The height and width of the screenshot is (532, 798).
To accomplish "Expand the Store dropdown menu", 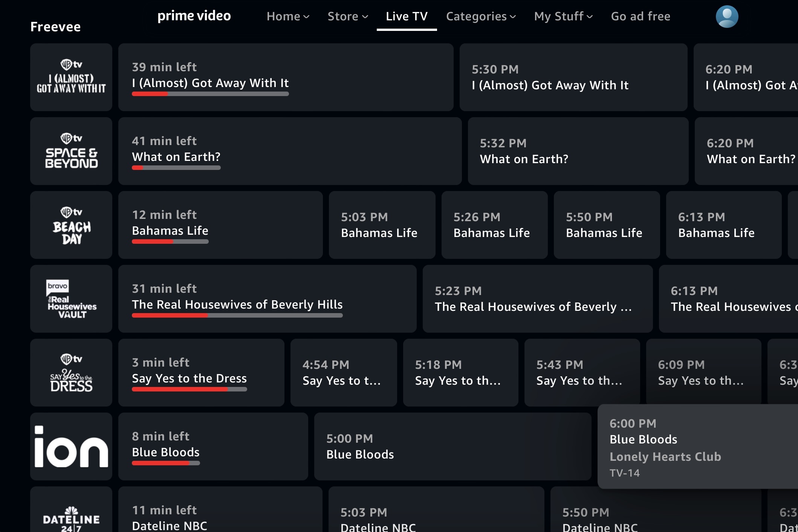I will (348, 16).
